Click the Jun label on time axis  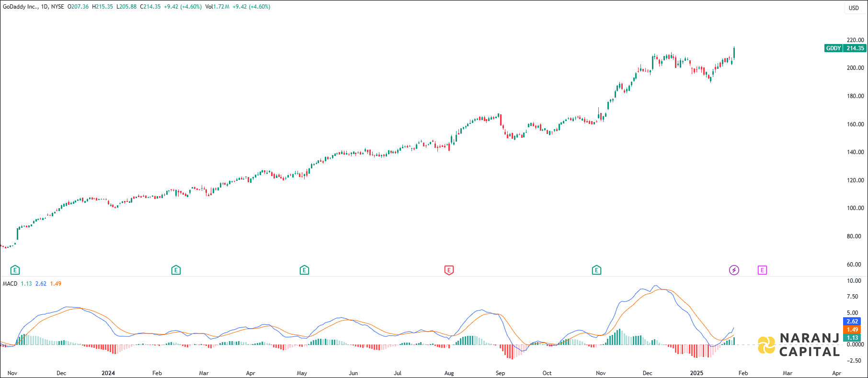pyautogui.click(x=353, y=373)
